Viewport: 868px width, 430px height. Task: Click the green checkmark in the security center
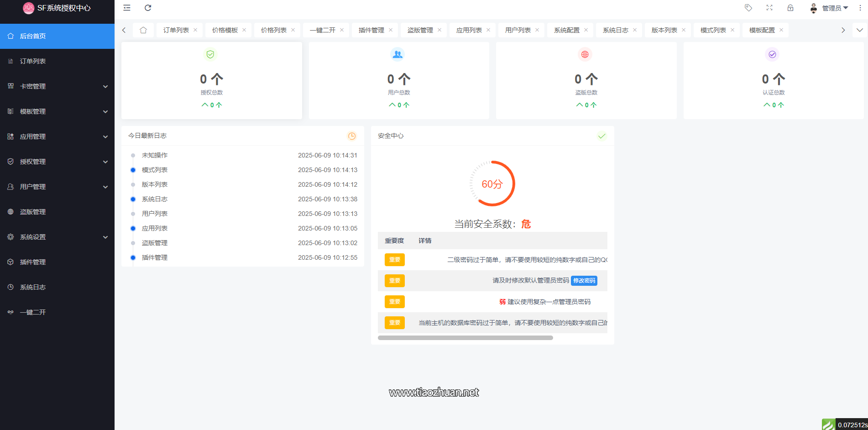(602, 136)
